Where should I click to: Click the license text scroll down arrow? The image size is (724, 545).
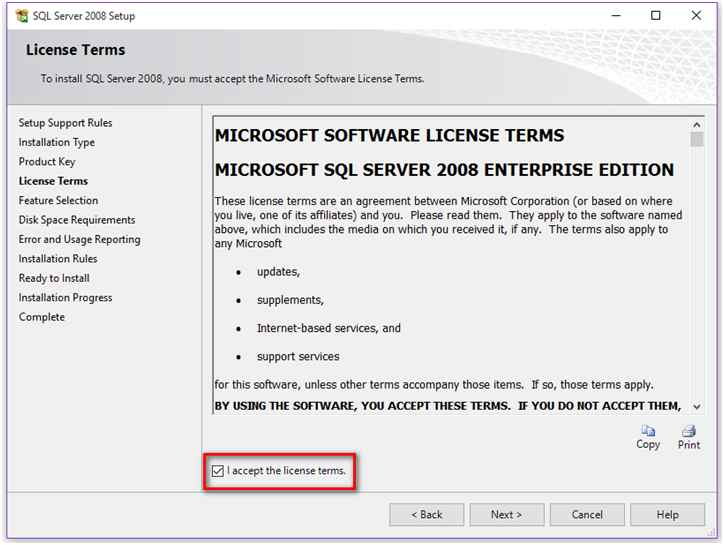(697, 406)
